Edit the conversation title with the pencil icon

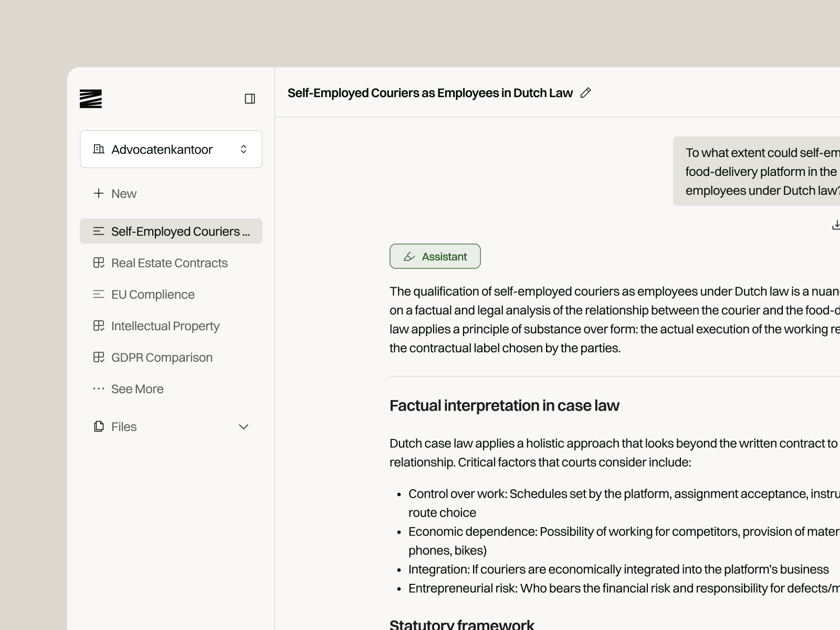[586, 93]
